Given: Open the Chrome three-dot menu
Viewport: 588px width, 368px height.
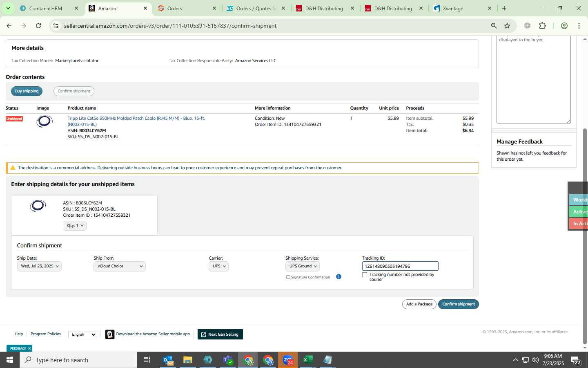Looking at the screenshot, I should pos(579,26).
